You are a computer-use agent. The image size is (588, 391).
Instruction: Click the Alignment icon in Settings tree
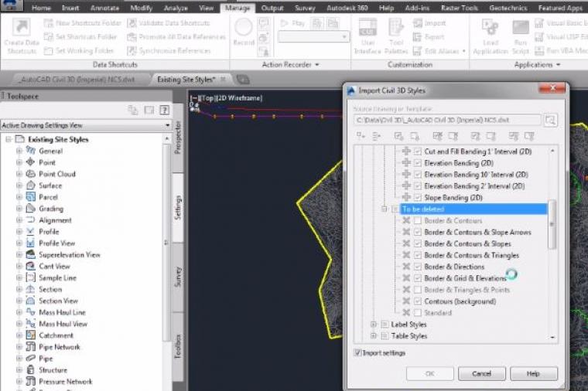[x=30, y=220]
